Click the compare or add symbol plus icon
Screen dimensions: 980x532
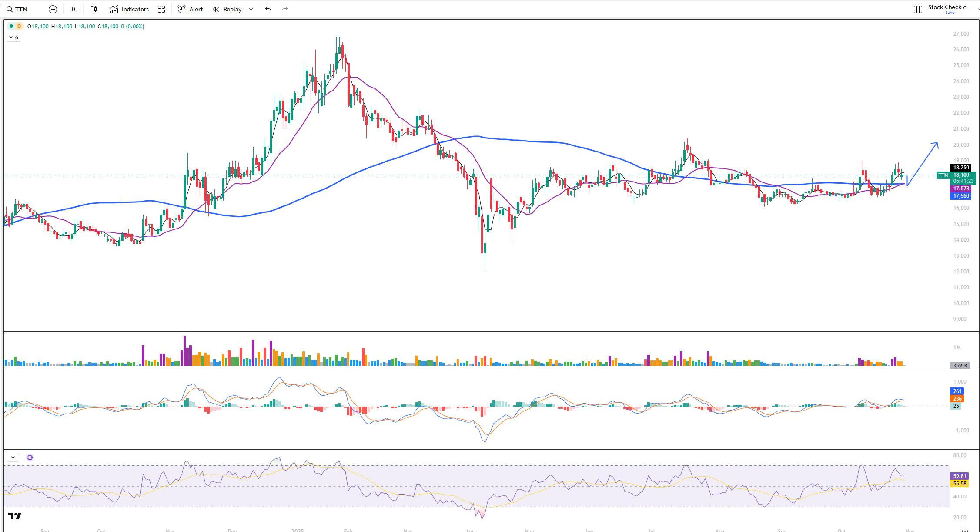(53, 9)
